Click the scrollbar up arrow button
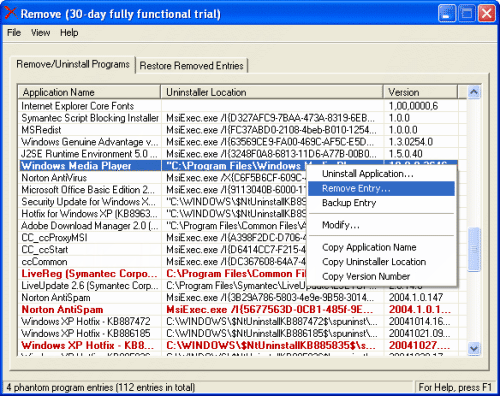The width and height of the screenshot is (500, 396). (474, 92)
